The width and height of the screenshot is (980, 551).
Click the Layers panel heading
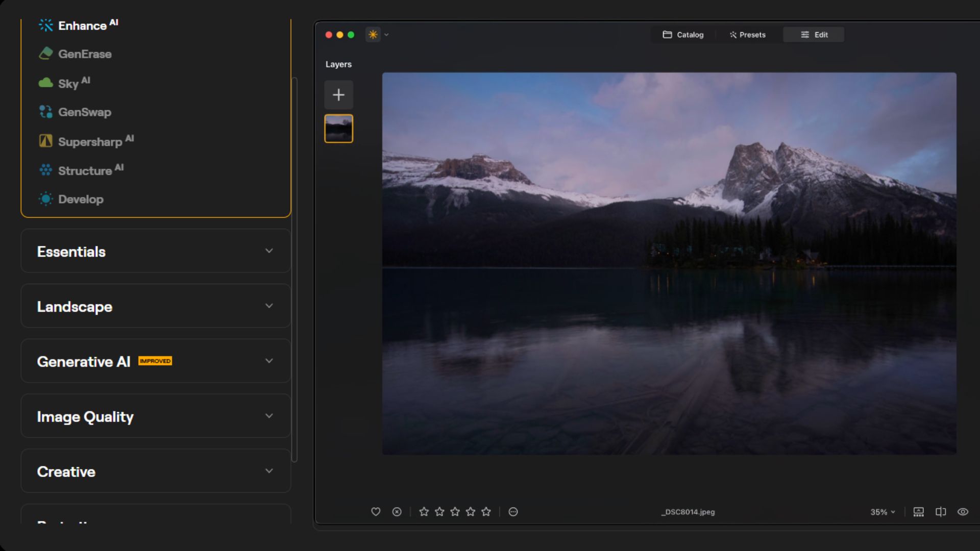pos(338,64)
